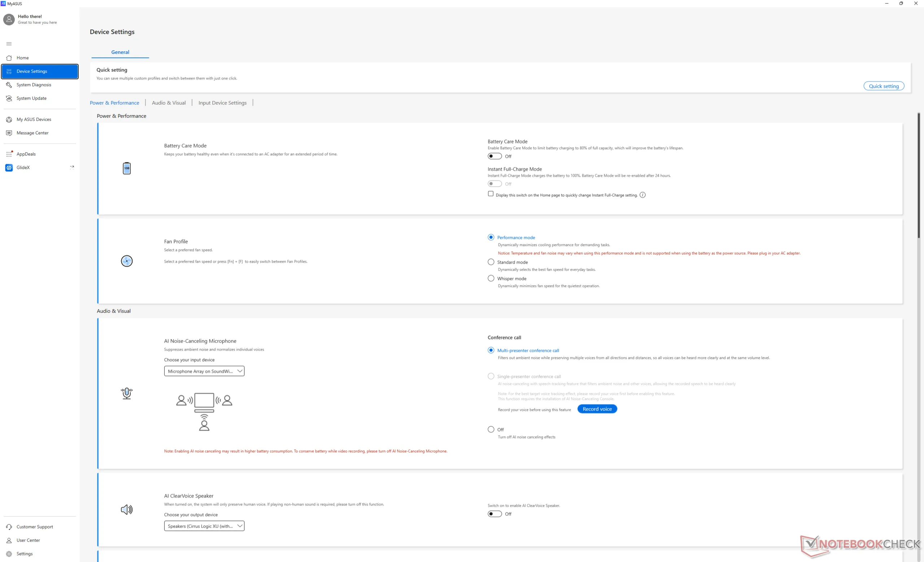
Task: Expand the speakers output device dropdown
Action: tap(204, 526)
